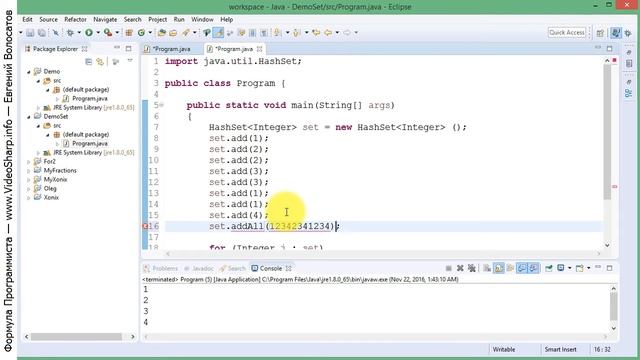The width and height of the screenshot is (640, 360).
Task: Click the editor vertical scrollbar
Action: [x=607, y=133]
